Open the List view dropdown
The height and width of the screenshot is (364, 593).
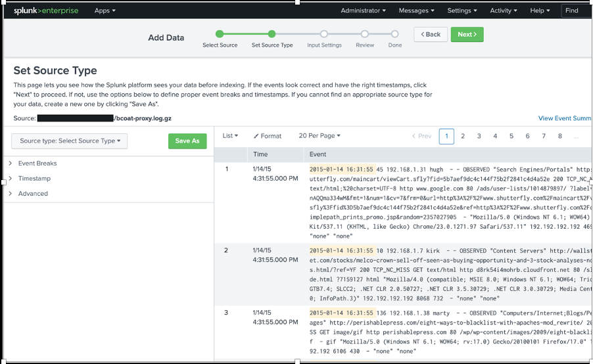tap(230, 136)
